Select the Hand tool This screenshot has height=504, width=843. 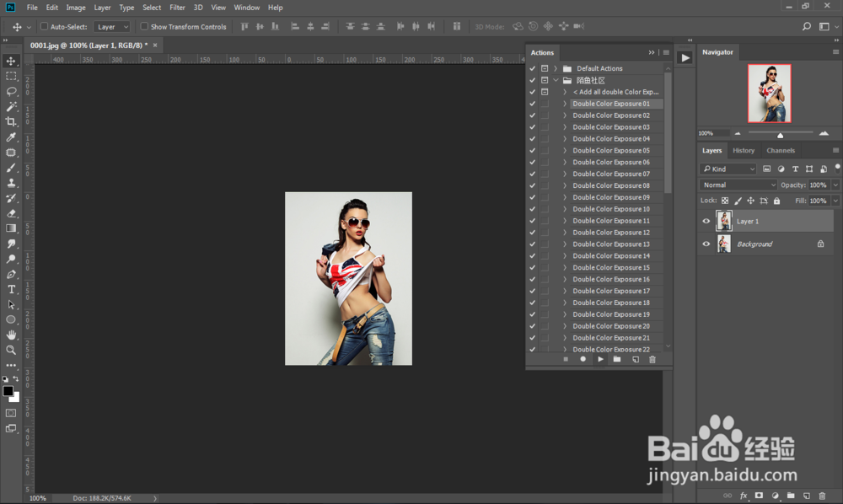(x=11, y=335)
